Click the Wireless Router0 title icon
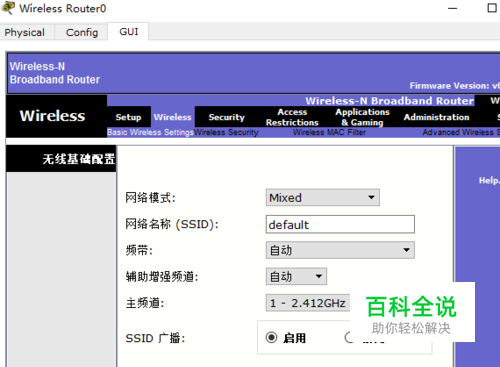 pyautogui.click(x=8, y=8)
